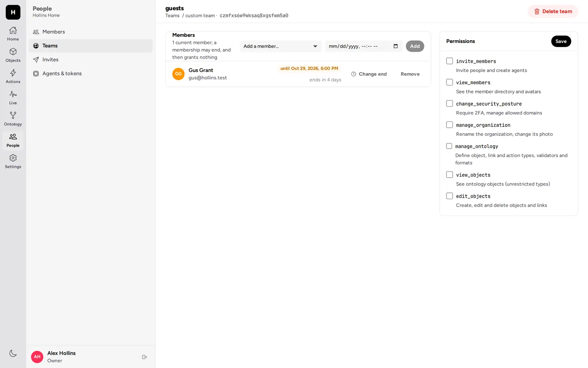Enable the invite_members permission checkbox
Screen dimensions: 588x368
click(449, 61)
